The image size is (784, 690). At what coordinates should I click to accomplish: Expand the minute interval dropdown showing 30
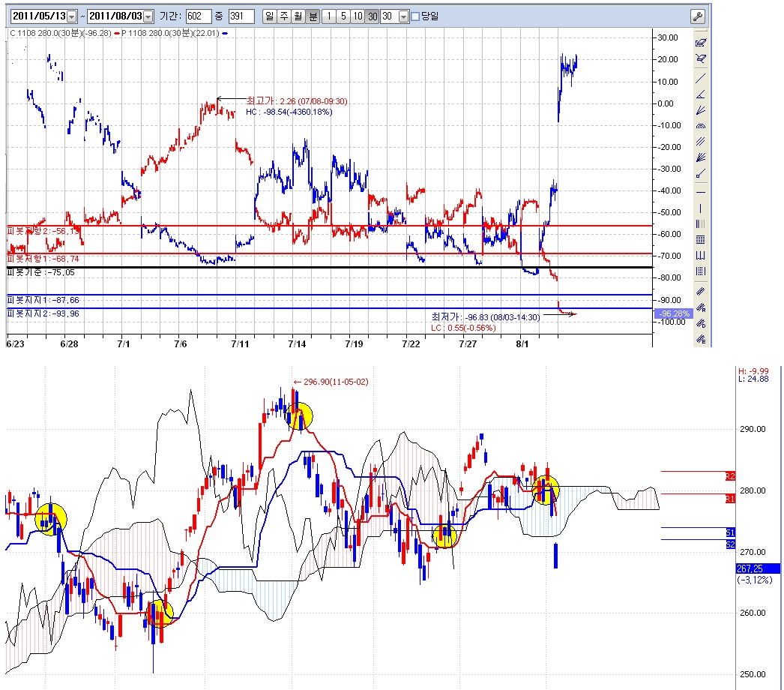404,16
